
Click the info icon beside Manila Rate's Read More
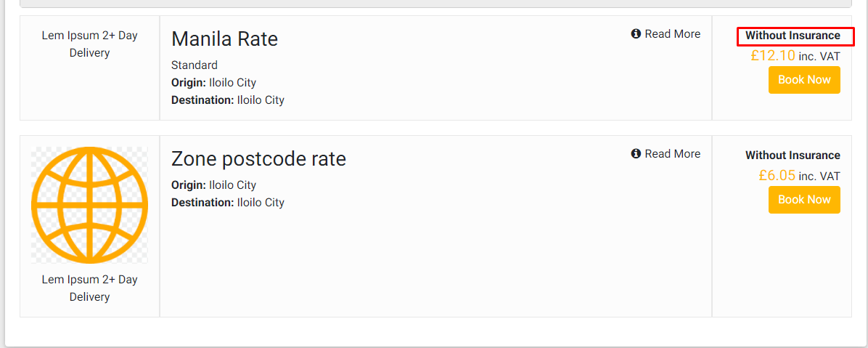(x=636, y=34)
